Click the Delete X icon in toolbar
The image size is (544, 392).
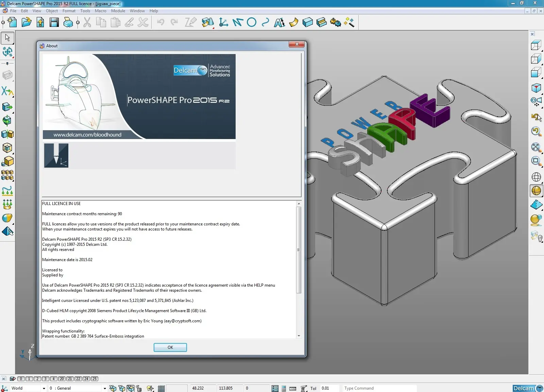pyautogui.click(x=143, y=22)
